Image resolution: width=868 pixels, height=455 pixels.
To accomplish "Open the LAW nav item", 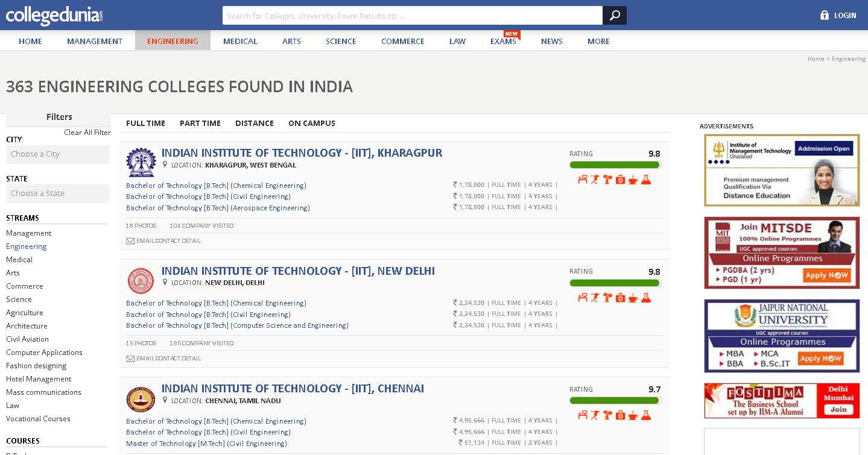I will [458, 41].
